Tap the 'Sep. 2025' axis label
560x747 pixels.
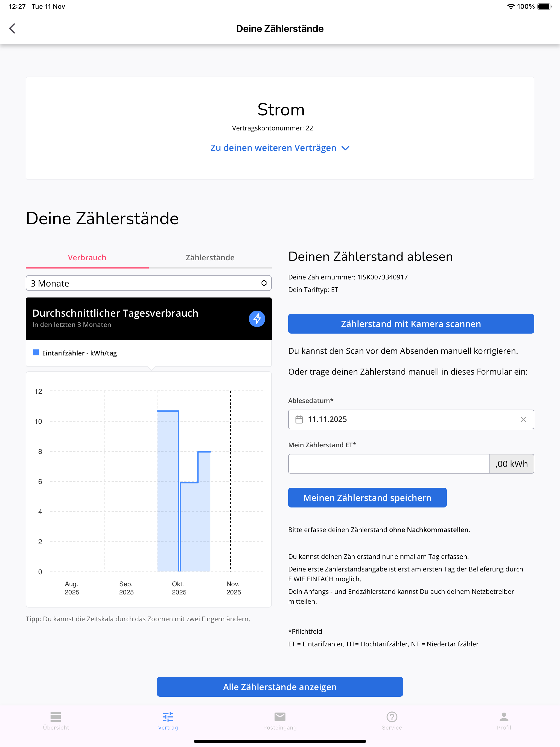click(126, 588)
